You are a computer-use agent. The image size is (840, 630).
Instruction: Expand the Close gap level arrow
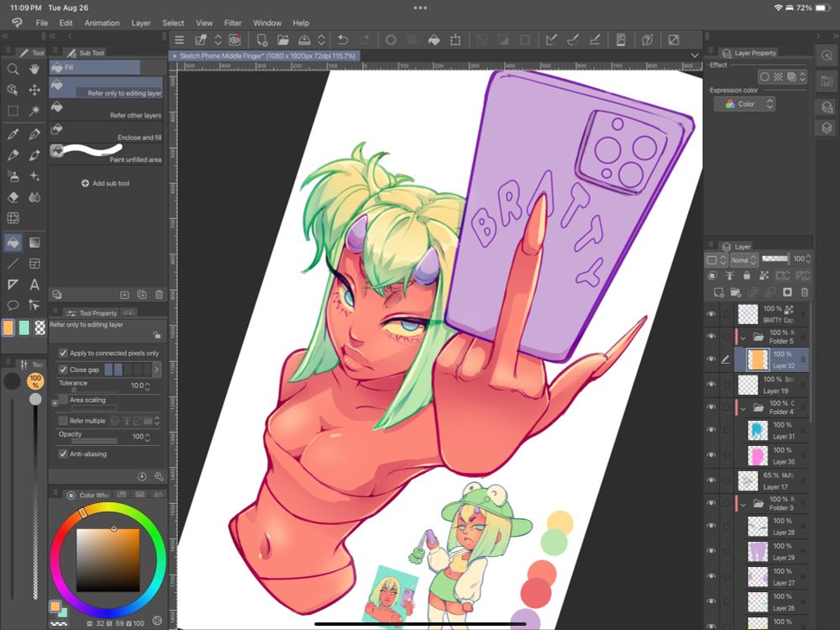[156, 369]
